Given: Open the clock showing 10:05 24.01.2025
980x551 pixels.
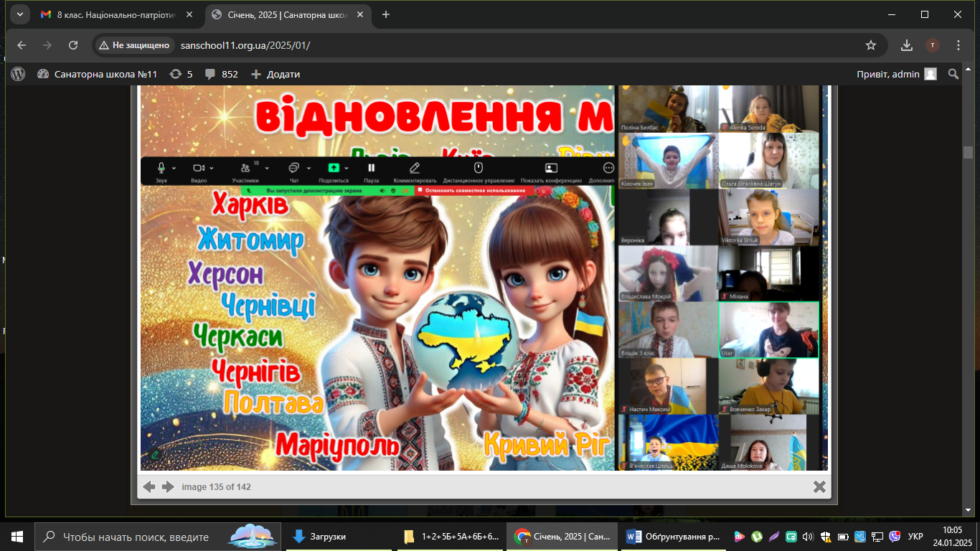Looking at the screenshot, I should tap(953, 536).
